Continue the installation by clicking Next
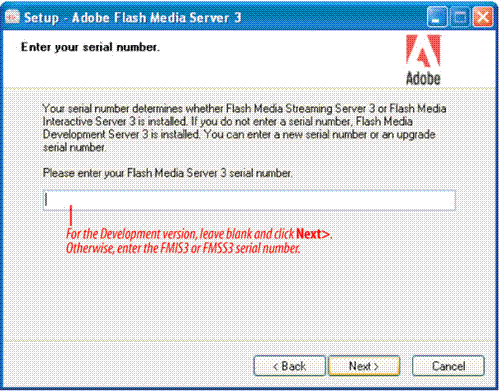This screenshot has height=391, width=500. [364, 366]
